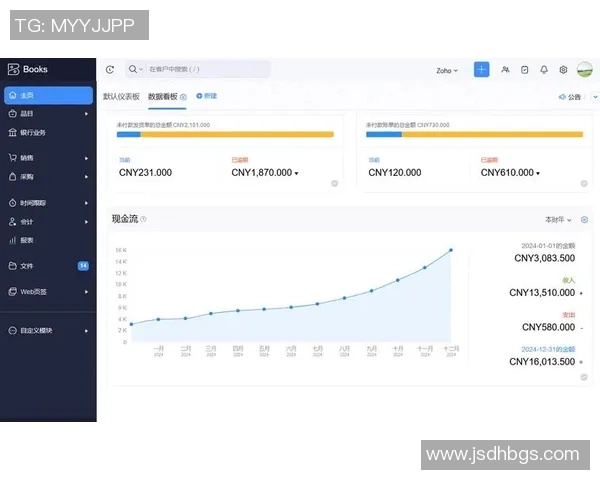The height and width of the screenshot is (480, 600).
Task: Expand the Zoho organization dropdown
Action: click(447, 71)
